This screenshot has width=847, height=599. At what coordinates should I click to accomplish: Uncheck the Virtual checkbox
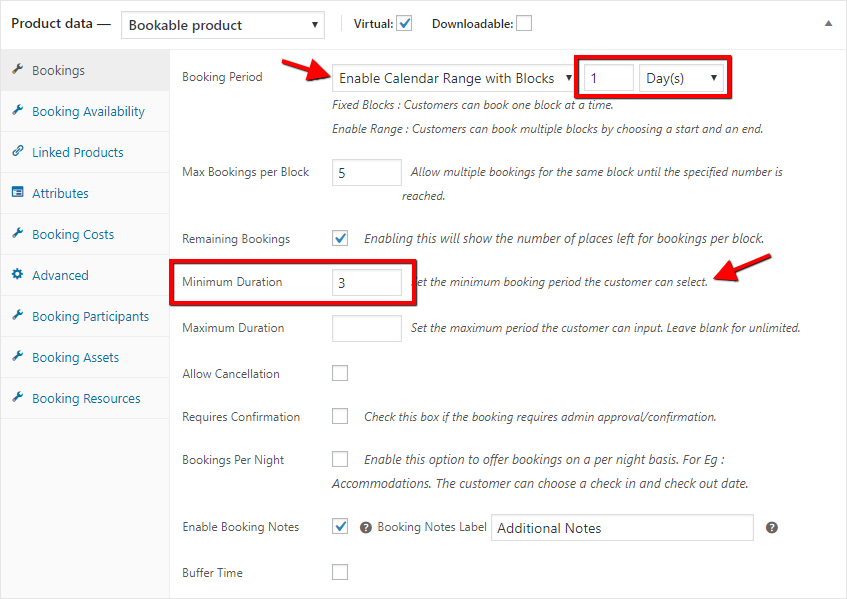pyautogui.click(x=404, y=24)
